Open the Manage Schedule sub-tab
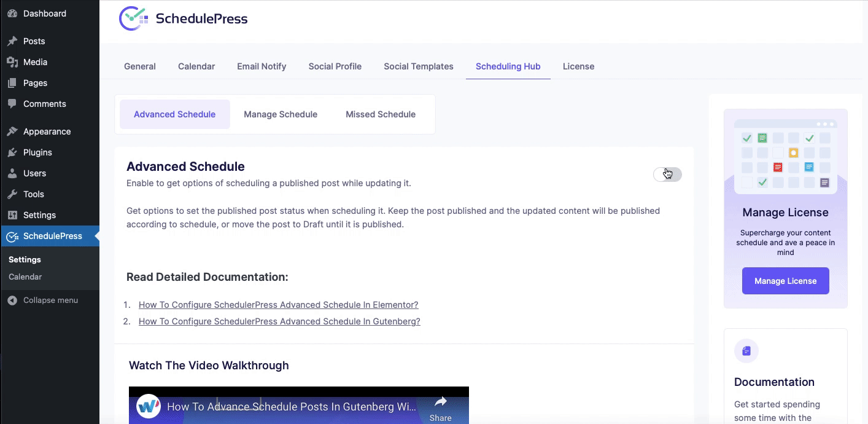The height and width of the screenshot is (424, 868). point(280,114)
